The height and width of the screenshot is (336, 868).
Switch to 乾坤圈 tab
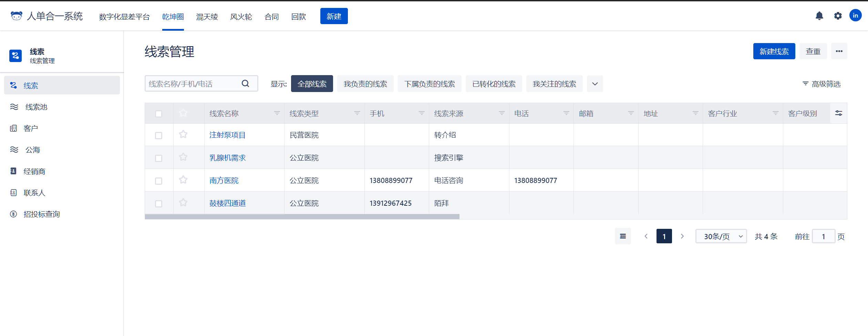173,17
